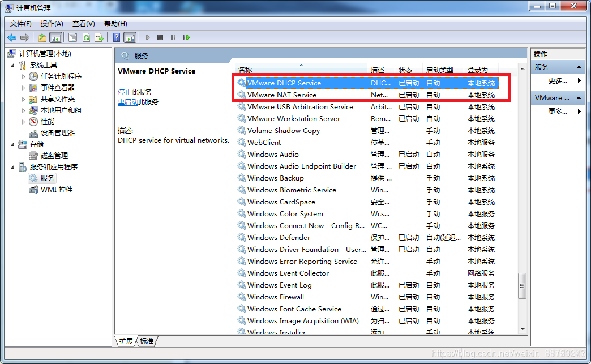Screen dimensions: 591x364
Task: Expand the 共享文件夹 node arrow
Action: point(23,99)
